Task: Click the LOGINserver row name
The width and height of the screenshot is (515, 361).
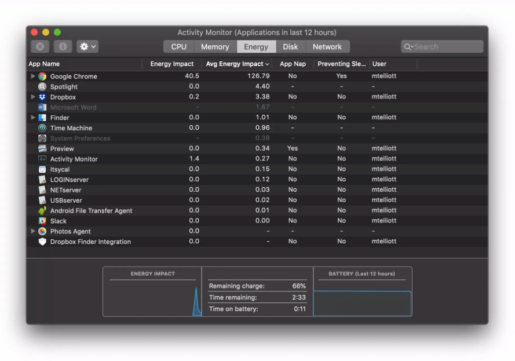Action: 69,180
